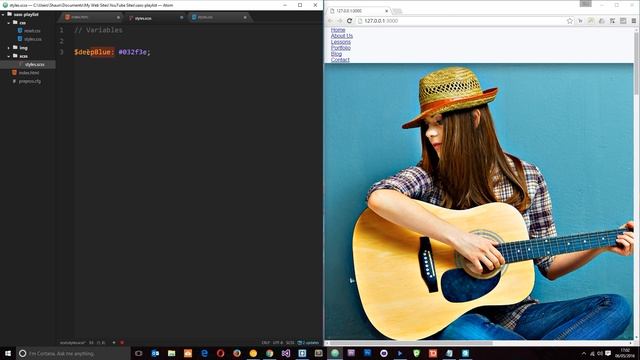Open the Contact link

[340, 60]
